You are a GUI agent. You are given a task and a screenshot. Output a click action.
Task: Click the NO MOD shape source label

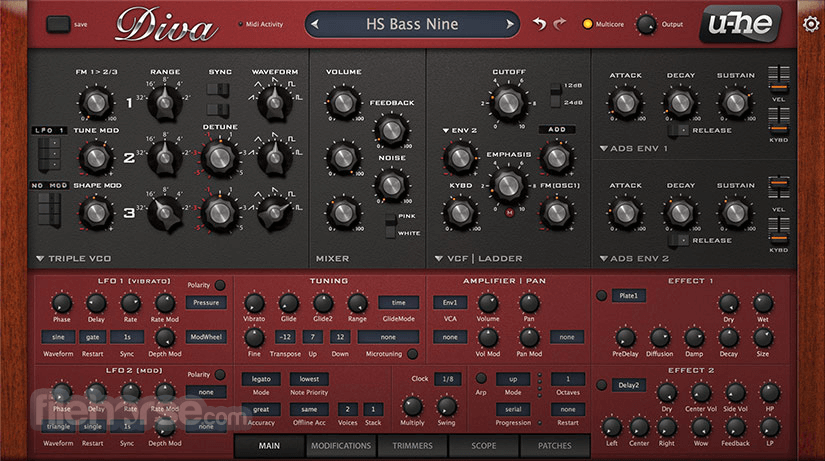[x=49, y=185]
